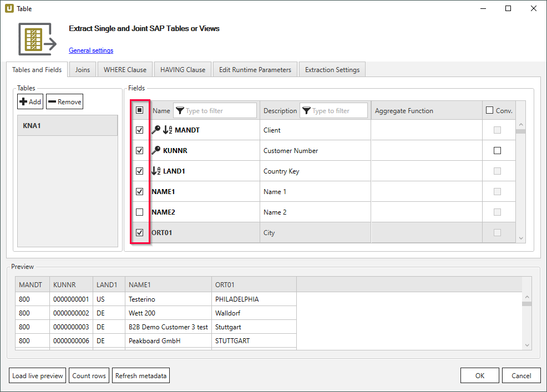547x392 pixels.
Task: Click the 'Country Key' description cell
Action: (315, 171)
